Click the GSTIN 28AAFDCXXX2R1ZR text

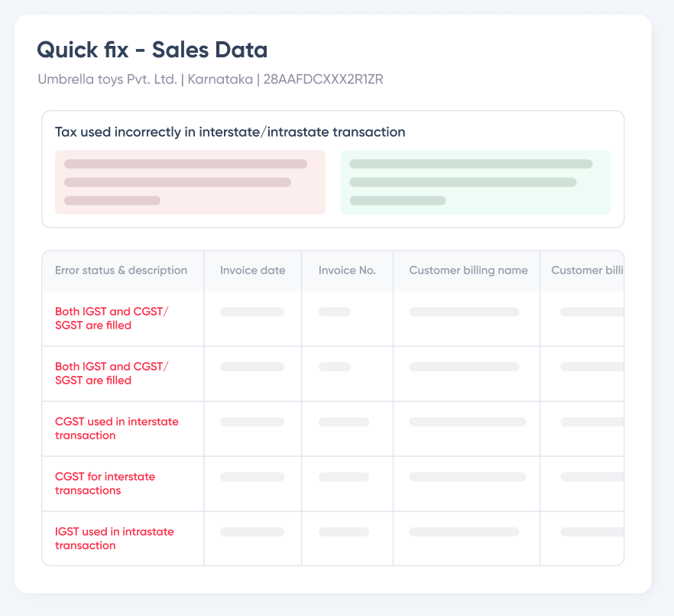pos(323,79)
